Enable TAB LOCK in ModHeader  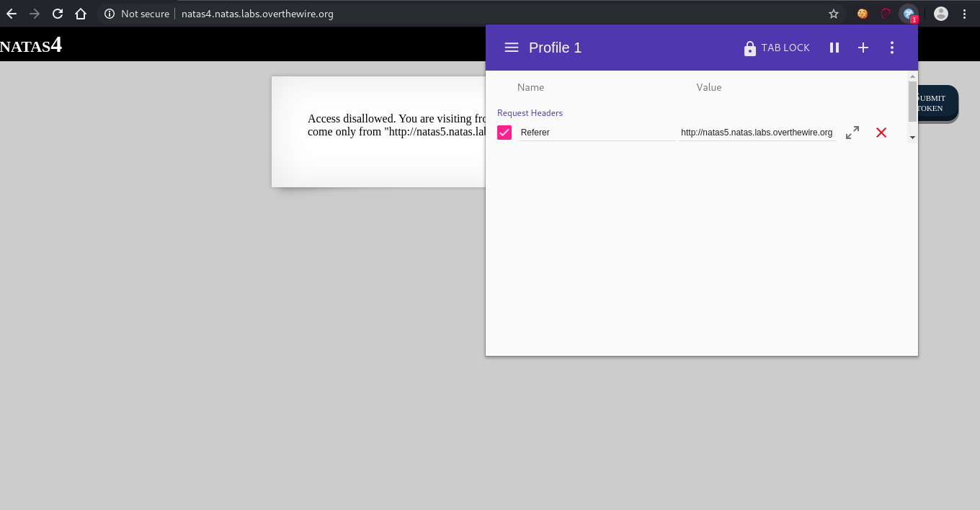point(777,48)
